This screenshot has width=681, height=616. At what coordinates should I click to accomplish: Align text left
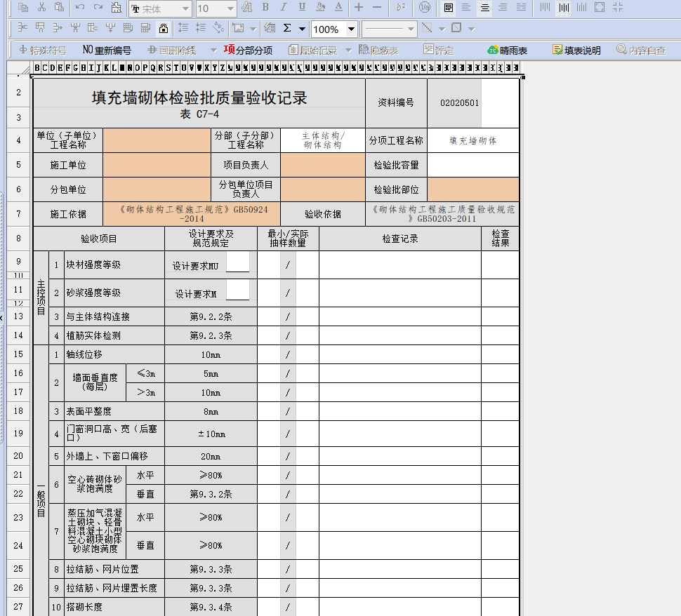pyautogui.click(x=466, y=8)
